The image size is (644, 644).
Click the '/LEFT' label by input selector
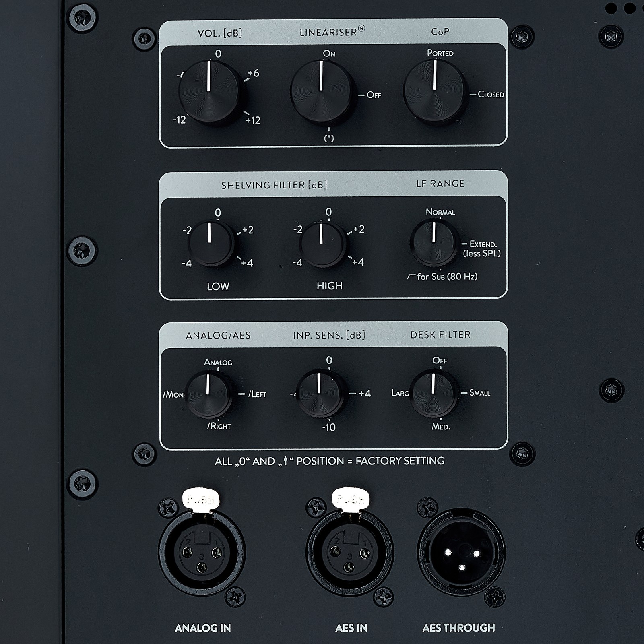tap(257, 394)
